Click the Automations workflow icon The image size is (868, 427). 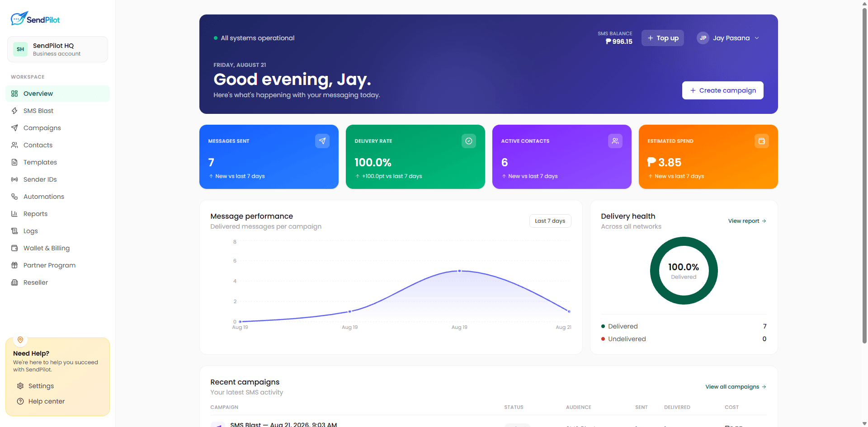(x=14, y=197)
